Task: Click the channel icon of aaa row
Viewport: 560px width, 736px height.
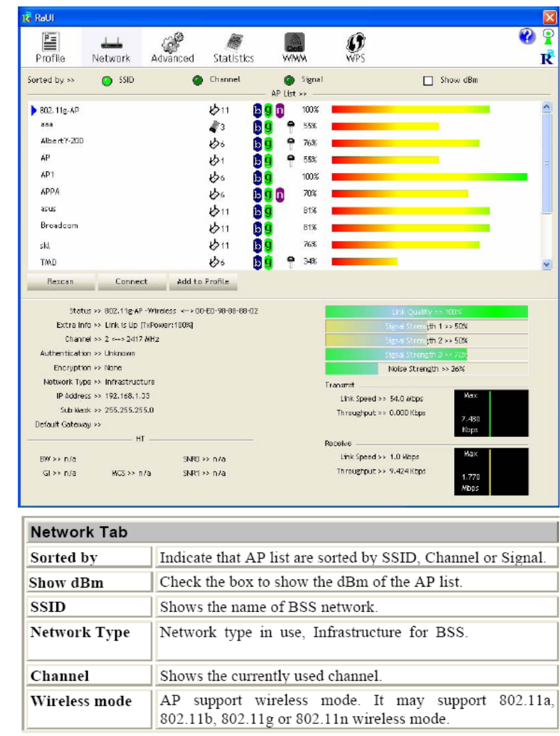Action: [x=214, y=127]
